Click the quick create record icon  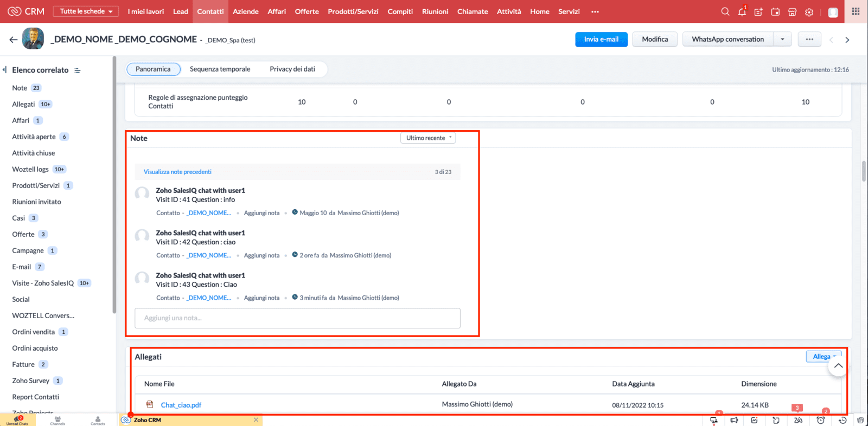(758, 11)
